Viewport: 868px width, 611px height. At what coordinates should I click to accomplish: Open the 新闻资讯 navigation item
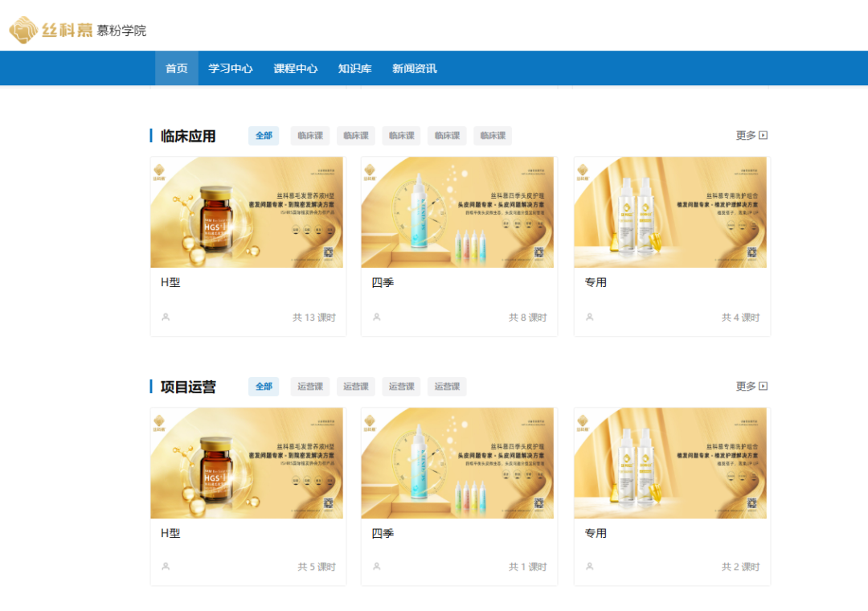414,68
